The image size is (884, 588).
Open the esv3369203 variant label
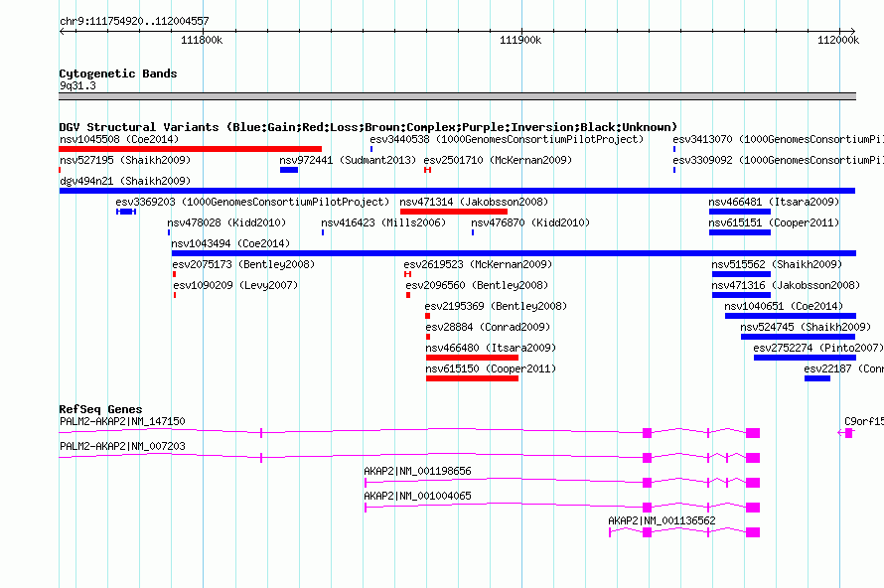[252, 202]
